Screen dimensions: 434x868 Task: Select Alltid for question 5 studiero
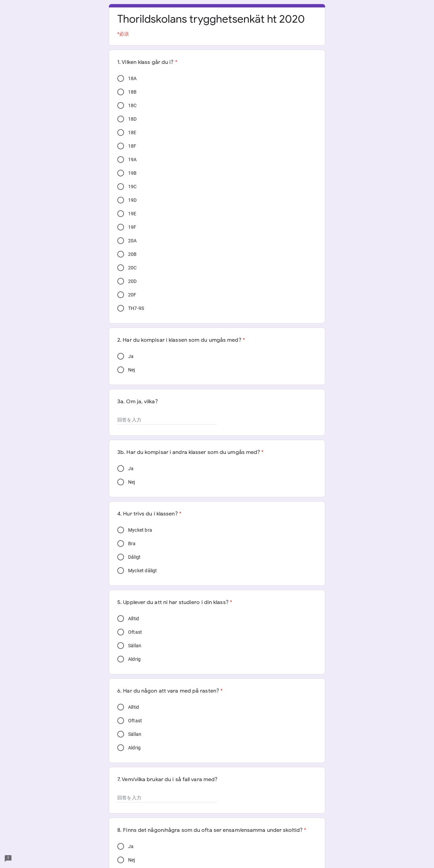[x=121, y=619]
